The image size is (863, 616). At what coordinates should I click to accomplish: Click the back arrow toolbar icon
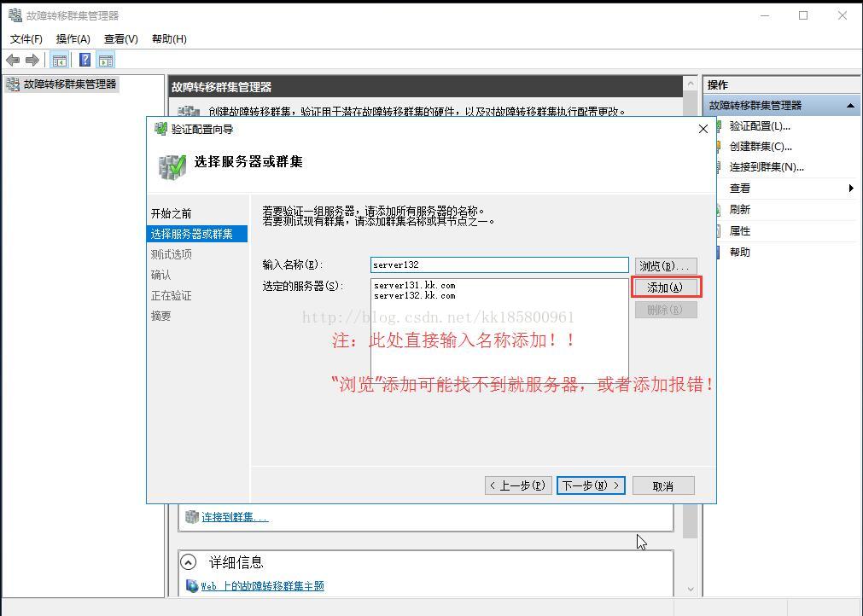13,60
